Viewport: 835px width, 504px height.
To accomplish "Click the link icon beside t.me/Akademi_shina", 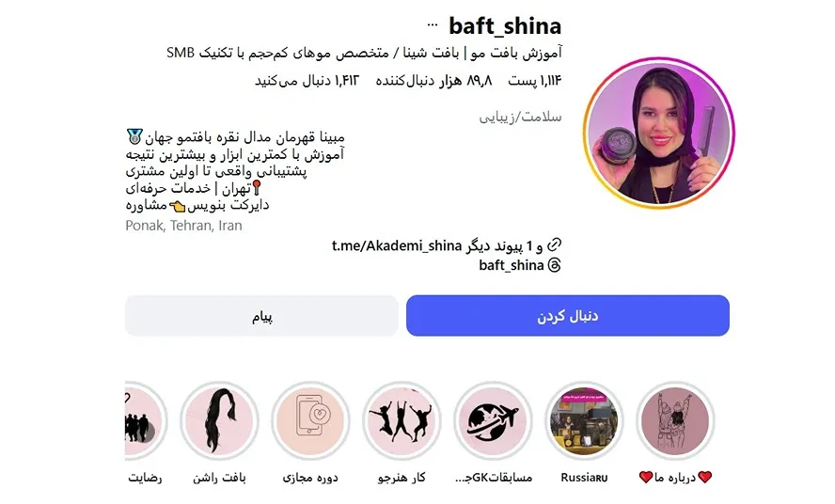I will (x=555, y=245).
